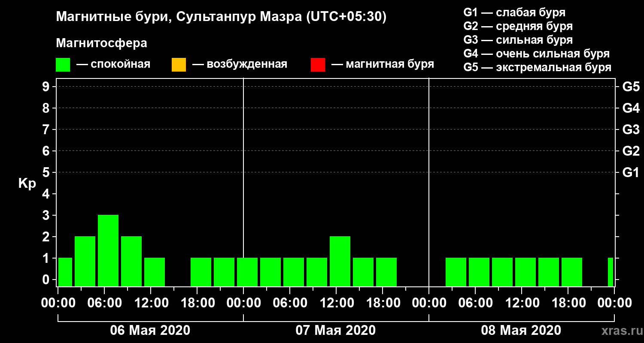644x343 pixels.
Task: Click the '12:00' time label under 08 May
Action: pyautogui.click(x=522, y=303)
